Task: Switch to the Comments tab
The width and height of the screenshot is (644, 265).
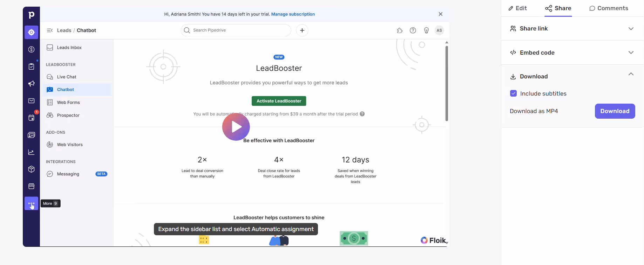Action: pyautogui.click(x=609, y=8)
